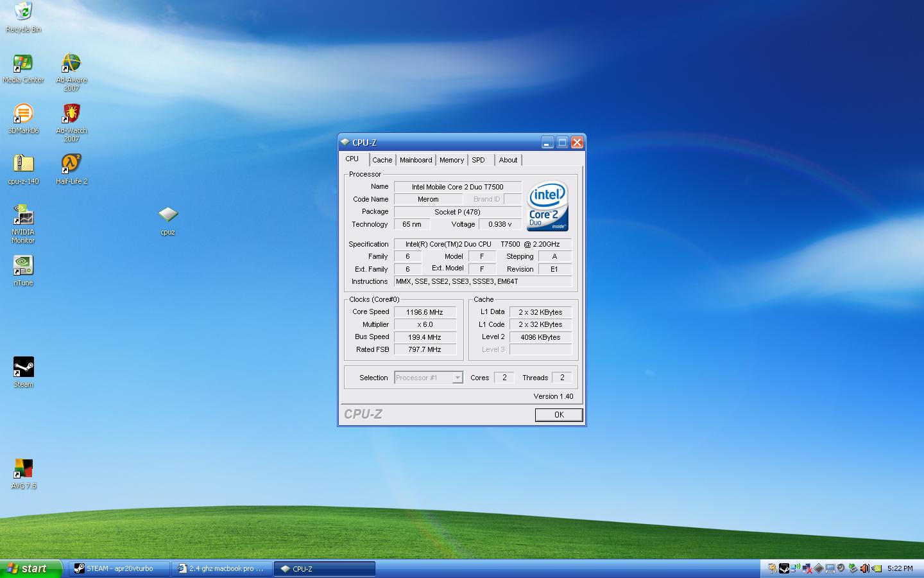
Task: Click the gray diamond tray icon
Action: [x=819, y=568]
